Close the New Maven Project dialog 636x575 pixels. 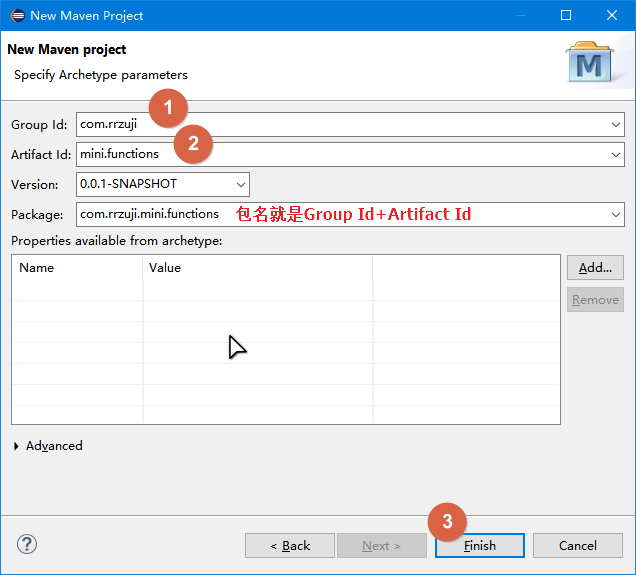[612, 15]
